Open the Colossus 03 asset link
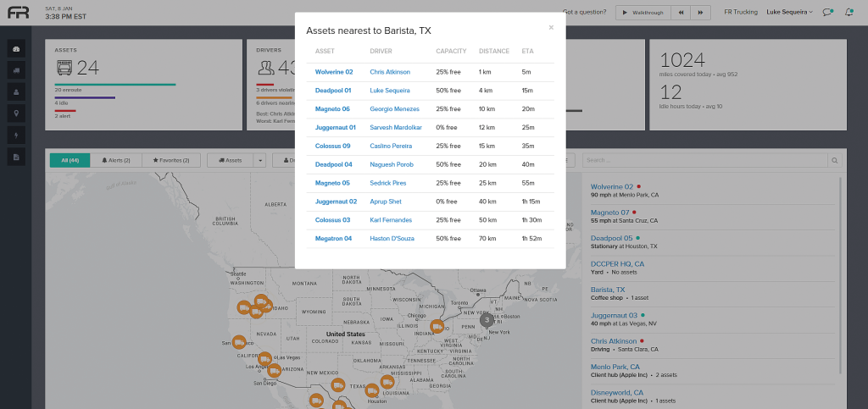868x409 pixels. coord(332,220)
